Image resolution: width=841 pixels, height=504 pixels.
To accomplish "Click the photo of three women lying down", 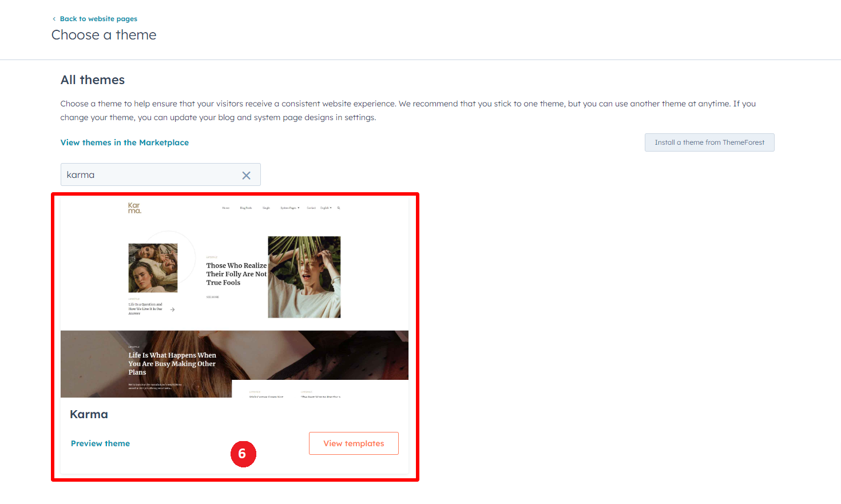I will click(153, 268).
